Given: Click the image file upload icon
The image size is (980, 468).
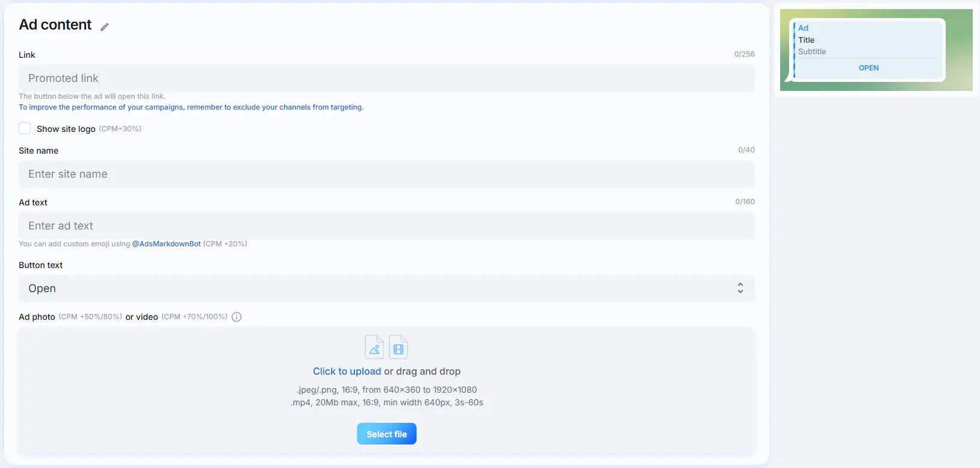Looking at the screenshot, I should [x=374, y=347].
